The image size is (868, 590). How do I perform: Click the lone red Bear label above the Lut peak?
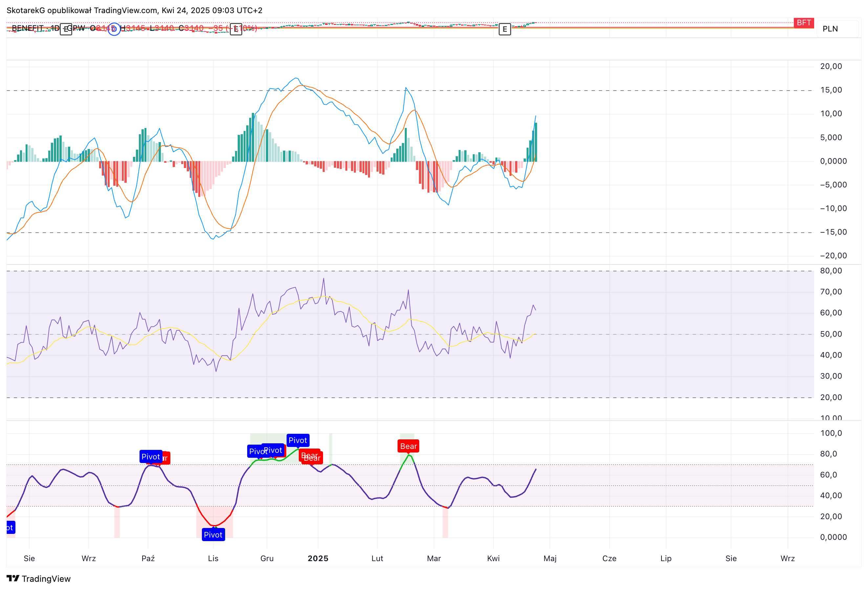[408, 446]
